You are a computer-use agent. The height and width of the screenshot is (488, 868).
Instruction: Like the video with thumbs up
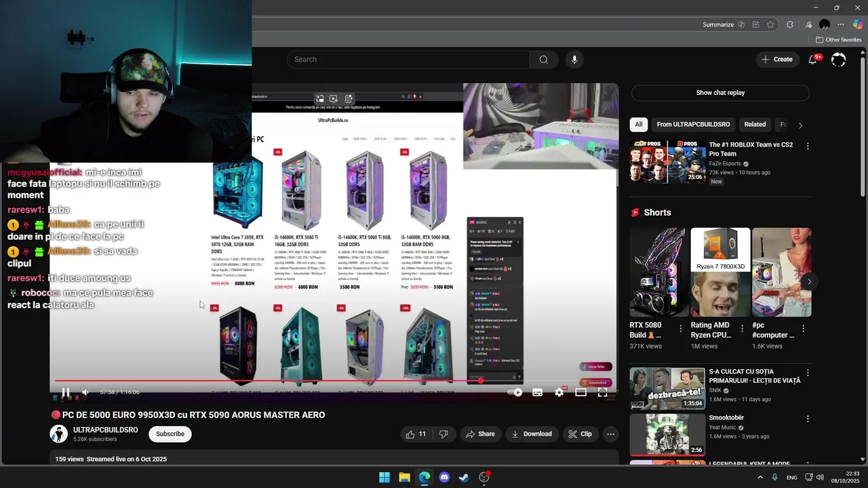[416, 434]
